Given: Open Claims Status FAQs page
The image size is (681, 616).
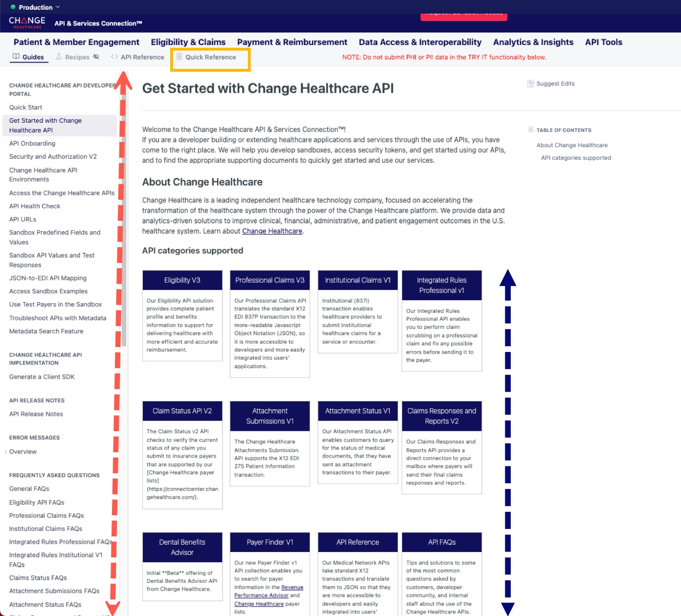Looking at the screenshot, I should coord(38,578).
